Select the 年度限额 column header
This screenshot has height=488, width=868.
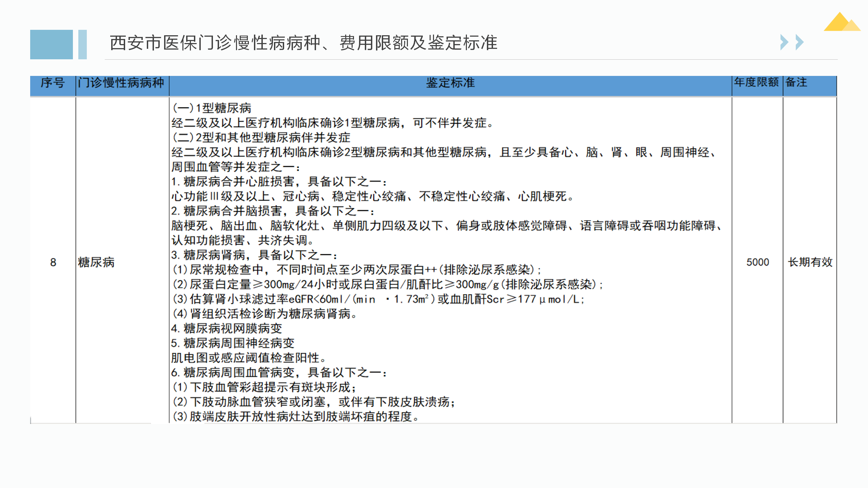[x=756, y=82]
